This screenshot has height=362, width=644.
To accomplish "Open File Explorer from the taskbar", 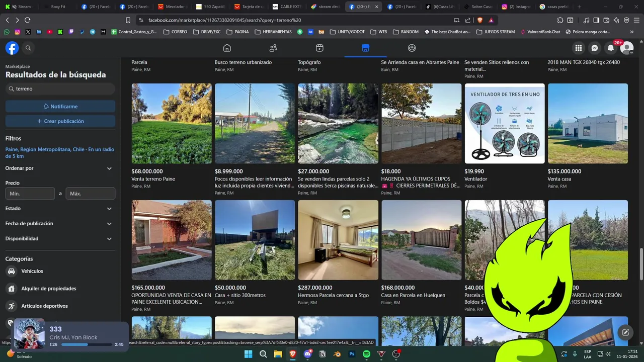I will click(278, 354).
